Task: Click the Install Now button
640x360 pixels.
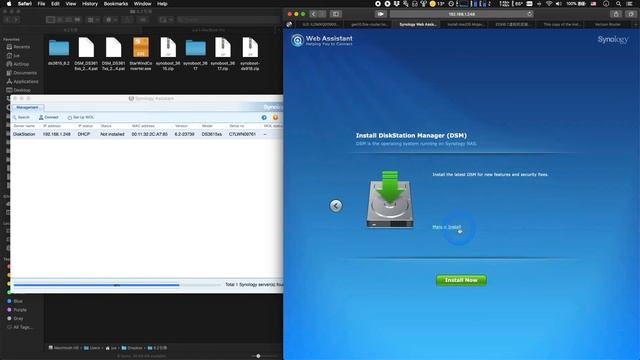Action: (461, 280)
